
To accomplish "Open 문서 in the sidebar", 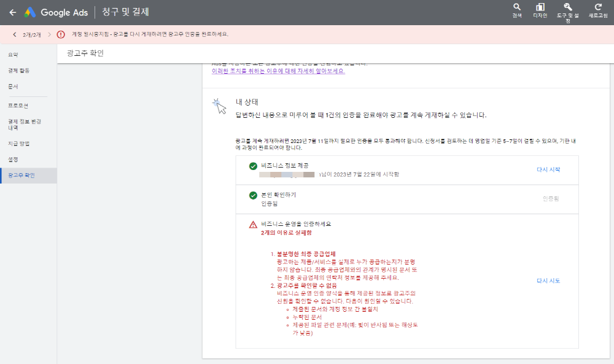I will 13,87.
